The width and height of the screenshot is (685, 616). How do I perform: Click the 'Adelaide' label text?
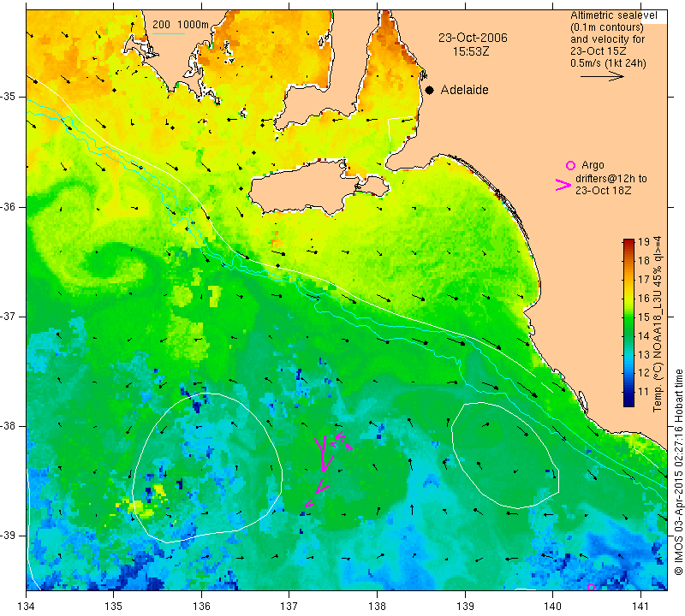coord(464,90)
